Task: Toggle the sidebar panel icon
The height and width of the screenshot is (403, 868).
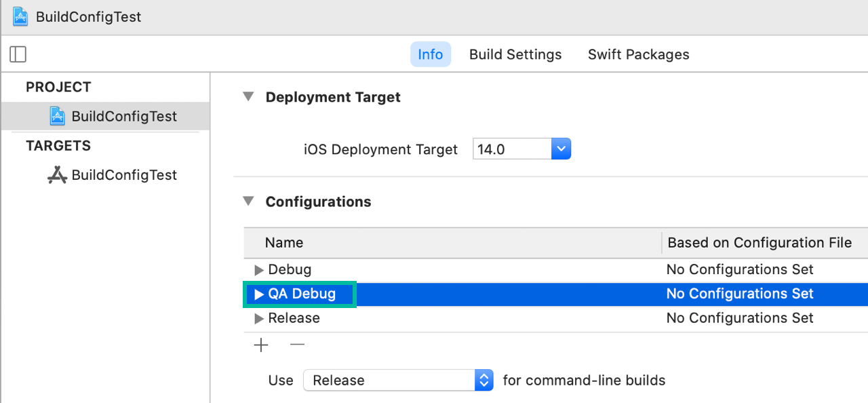Action: [x=18, y=54]
